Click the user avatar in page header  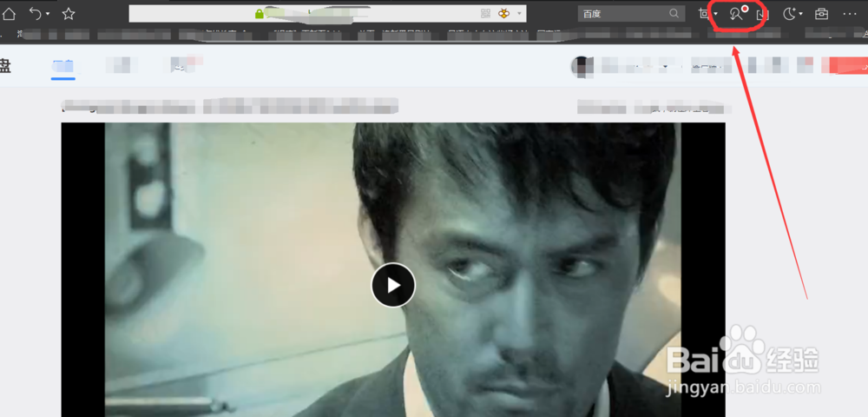[x=582, y=65]
